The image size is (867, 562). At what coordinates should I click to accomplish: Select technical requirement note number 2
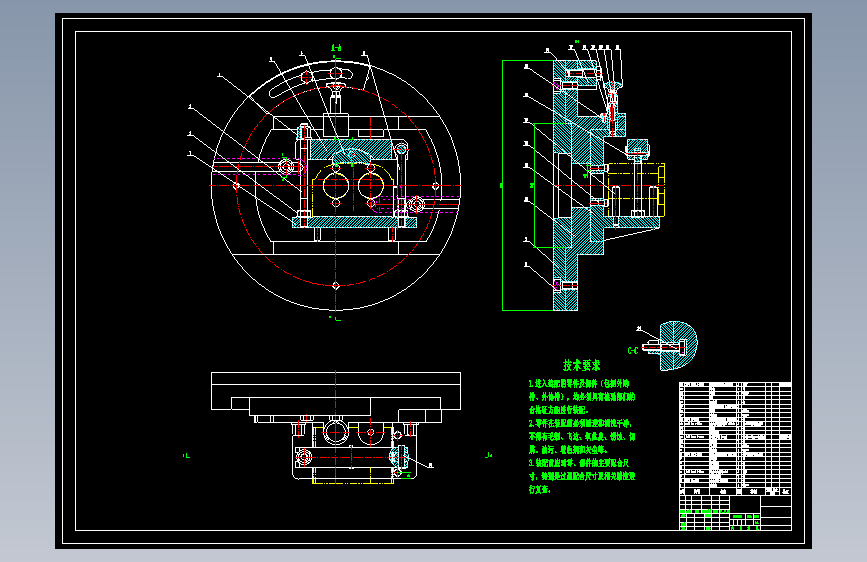click(582, 436)
